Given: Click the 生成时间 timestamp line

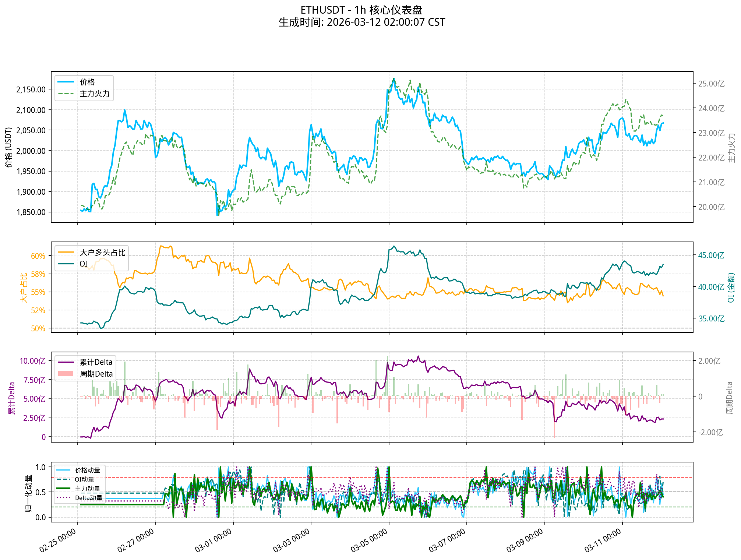Looking at the screenshot, I should (x=361, y=22).
